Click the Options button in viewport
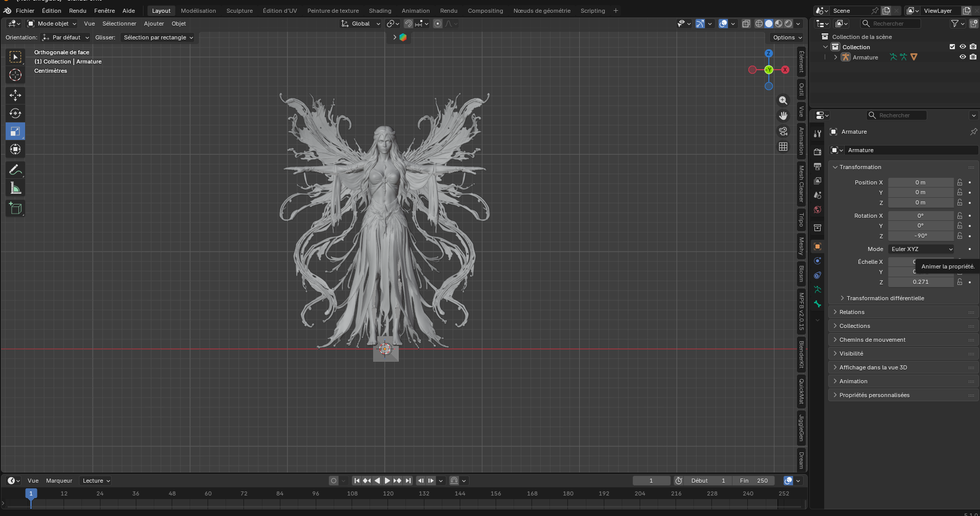This screenshot has height=516, width=980. (x=787, y=37)
